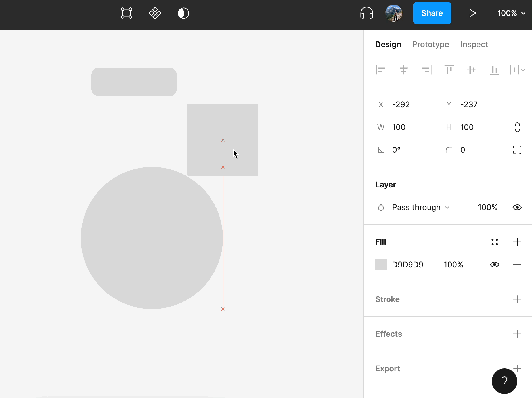Expand the distribute spacing dropdown
Screen dimensions: 532x398
click(523, 70)
